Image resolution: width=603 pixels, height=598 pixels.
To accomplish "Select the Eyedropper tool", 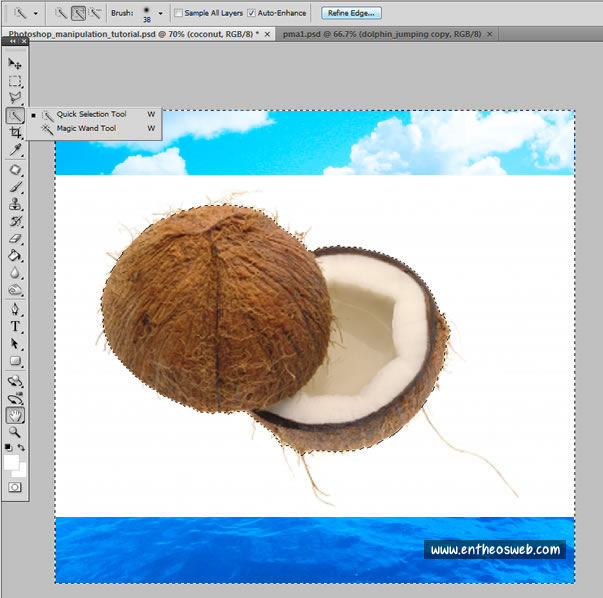I will tap(15, 149).
